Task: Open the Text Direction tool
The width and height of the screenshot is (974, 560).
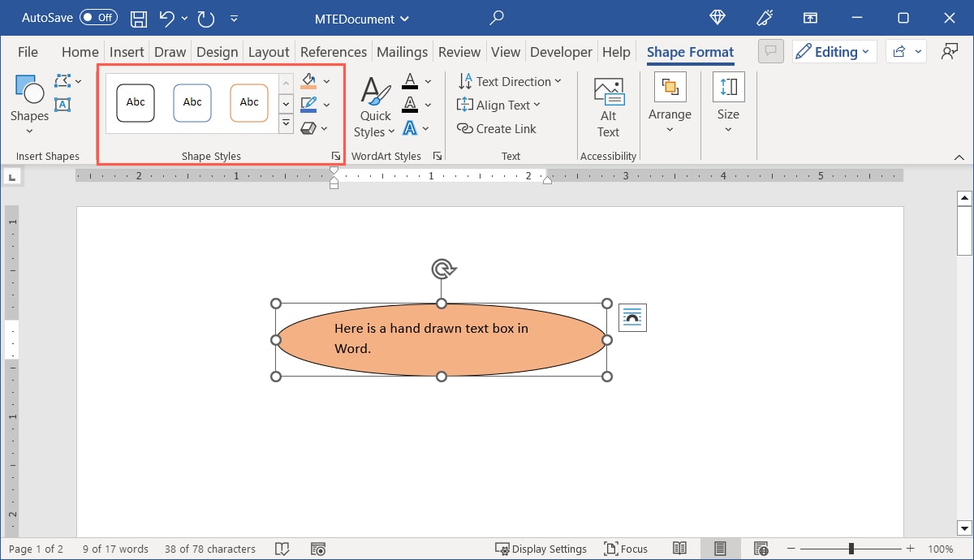Action: [x=510, y=81]
